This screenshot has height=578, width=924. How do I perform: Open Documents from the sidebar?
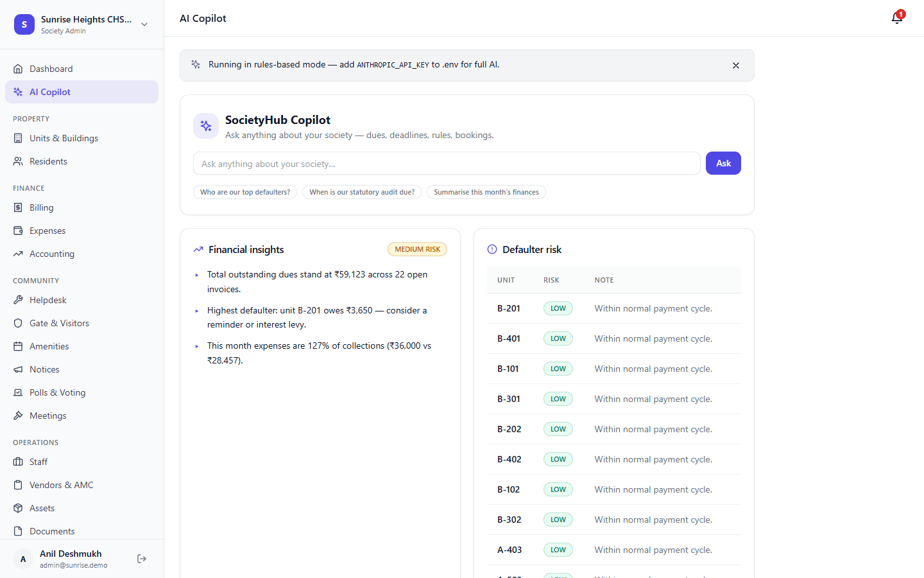(81, 531)
